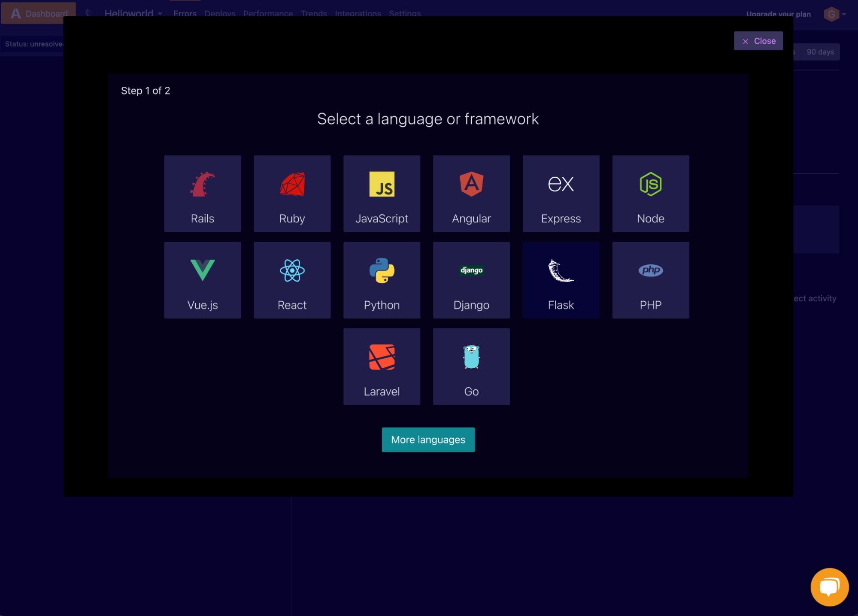Screen dimensions: 858x616
Task: Go to the Trends tab
Action: click(x=314, y=13)
